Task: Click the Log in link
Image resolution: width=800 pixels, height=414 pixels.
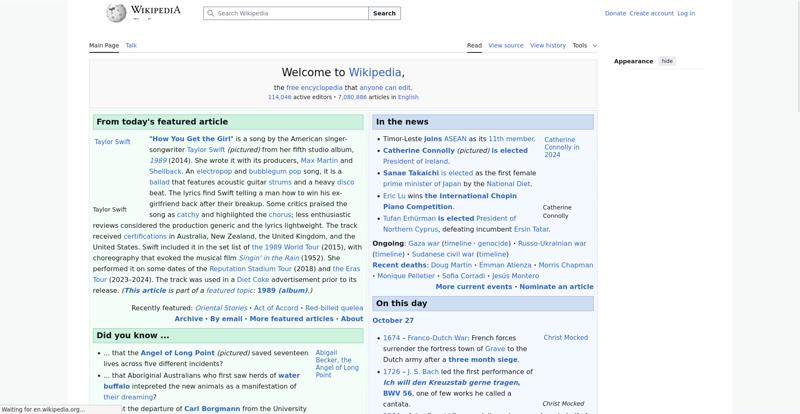Action: click(686, 13)
